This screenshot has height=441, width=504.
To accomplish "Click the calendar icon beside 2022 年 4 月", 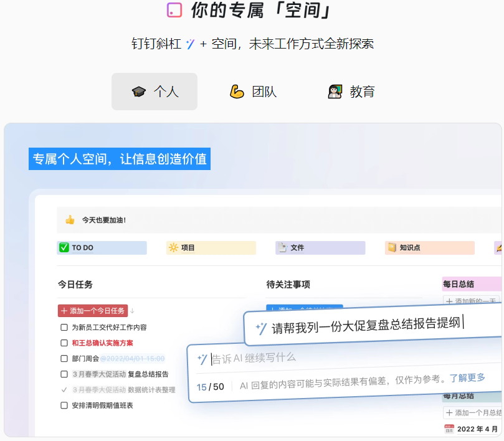I will (x=449, y=429).
